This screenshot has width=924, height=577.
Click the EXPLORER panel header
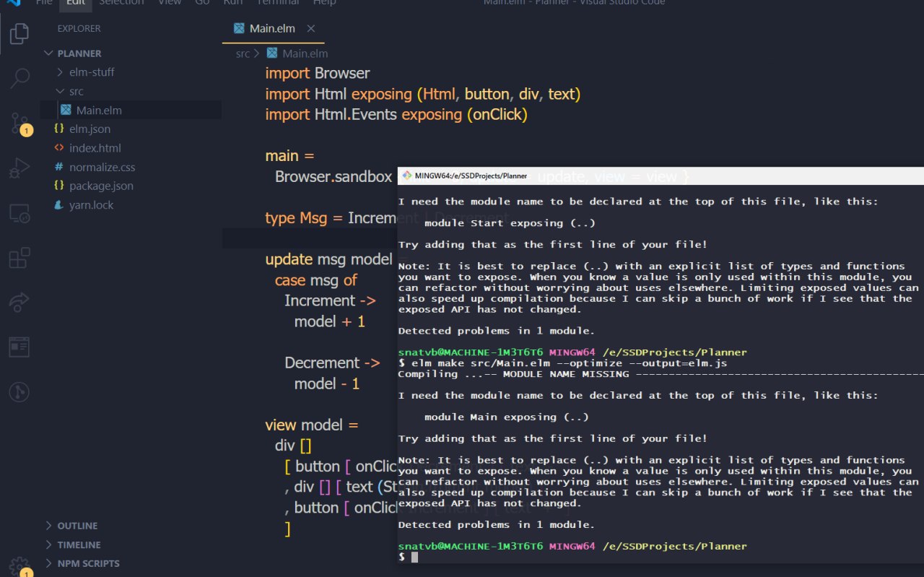79,29
